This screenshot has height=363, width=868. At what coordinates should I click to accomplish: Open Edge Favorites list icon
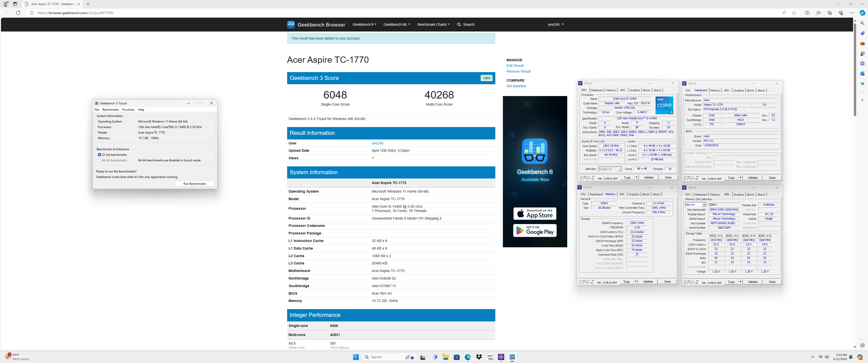(819, 13)
